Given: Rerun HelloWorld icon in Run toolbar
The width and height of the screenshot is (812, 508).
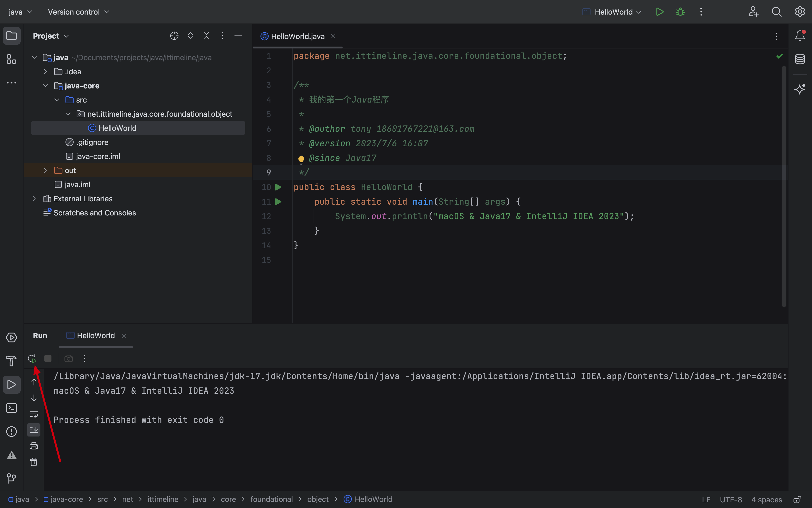Looking at the screenshot, I should click(x=32, y=358).
